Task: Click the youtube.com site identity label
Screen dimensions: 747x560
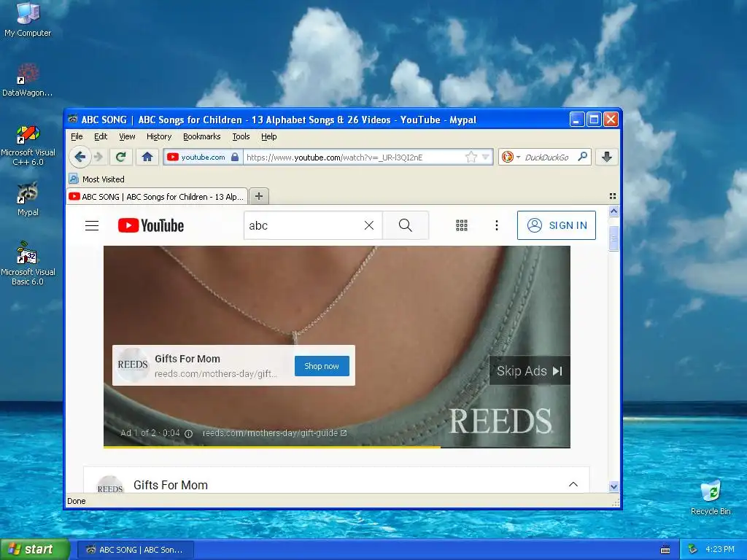Action: 203,157
